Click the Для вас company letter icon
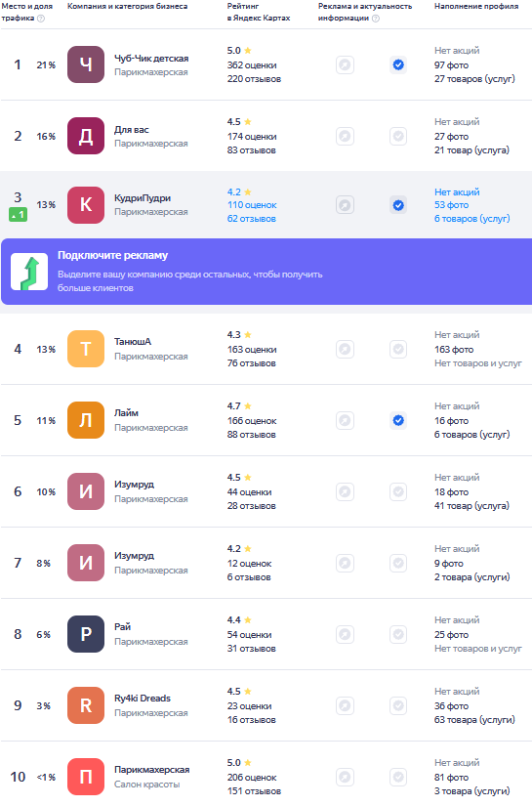 (x=86, y=136)
